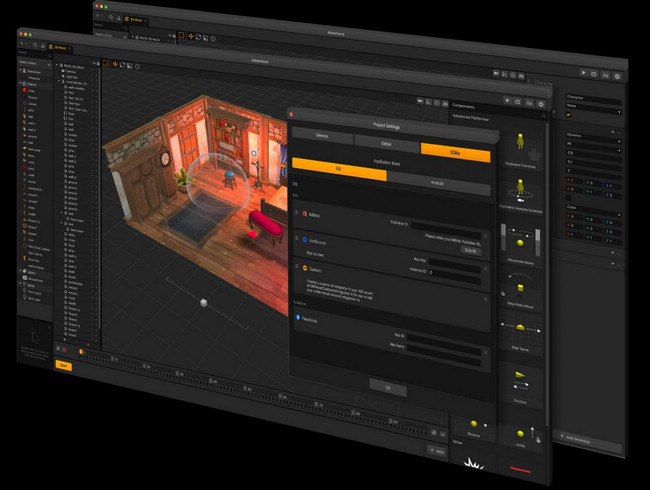Viewport: 650px width, 490px height.
Task: Click Submit for the AdMob Publisher ID
Action: 470,250
